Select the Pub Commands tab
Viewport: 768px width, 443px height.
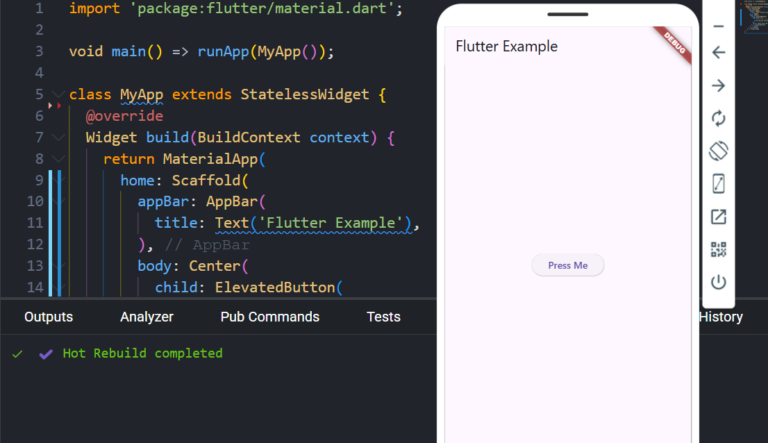(x=270, y=317)
